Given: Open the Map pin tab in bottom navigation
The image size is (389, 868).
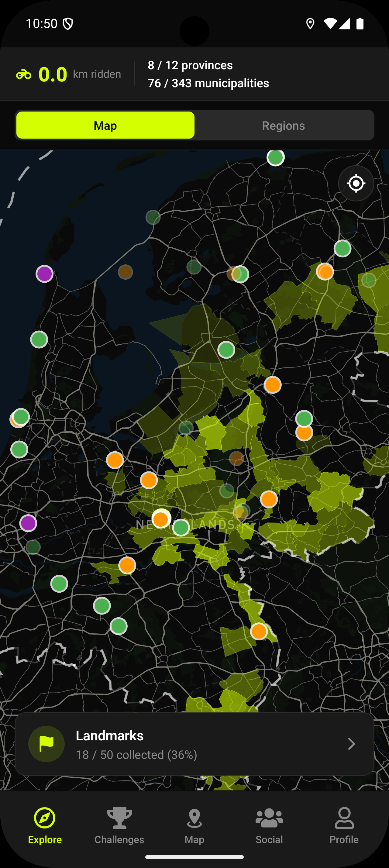Looking at the screenshot, I should point(194,825).
